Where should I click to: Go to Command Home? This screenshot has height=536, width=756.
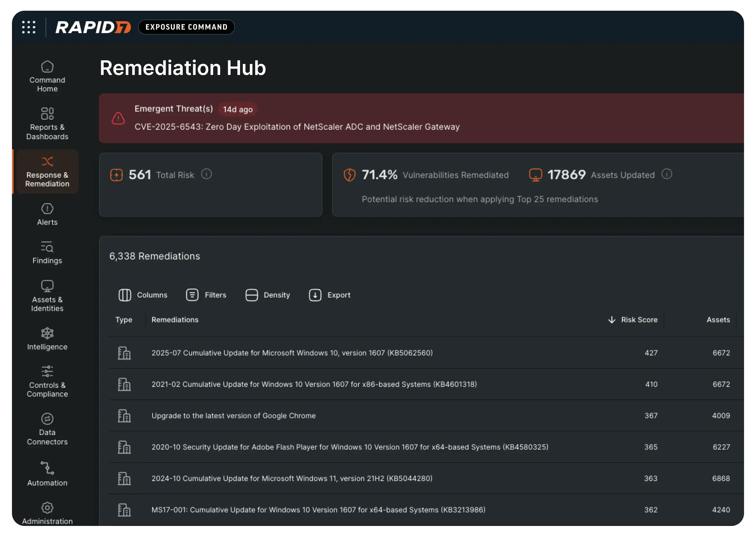click(47, 77)
